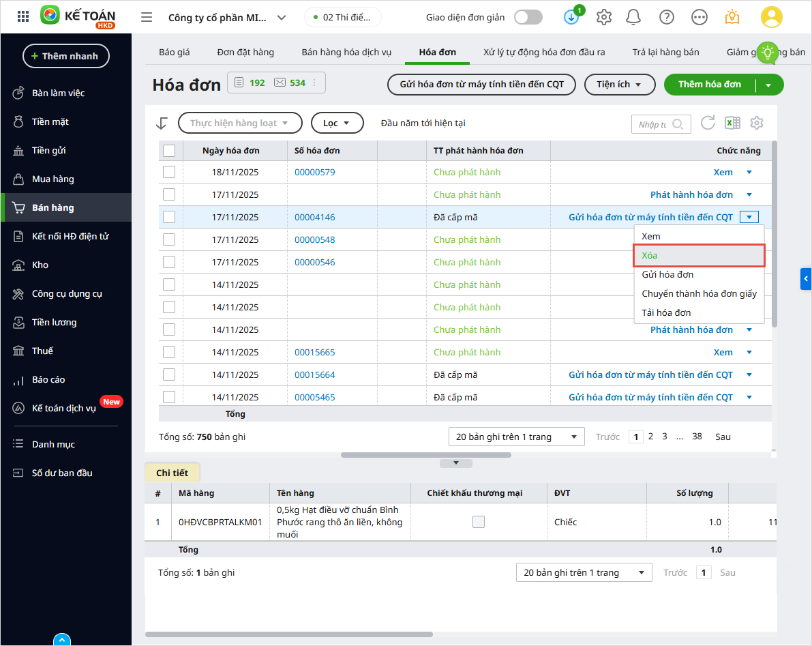Toggle the Giao diện đơn giản switch

pos(528,17)
